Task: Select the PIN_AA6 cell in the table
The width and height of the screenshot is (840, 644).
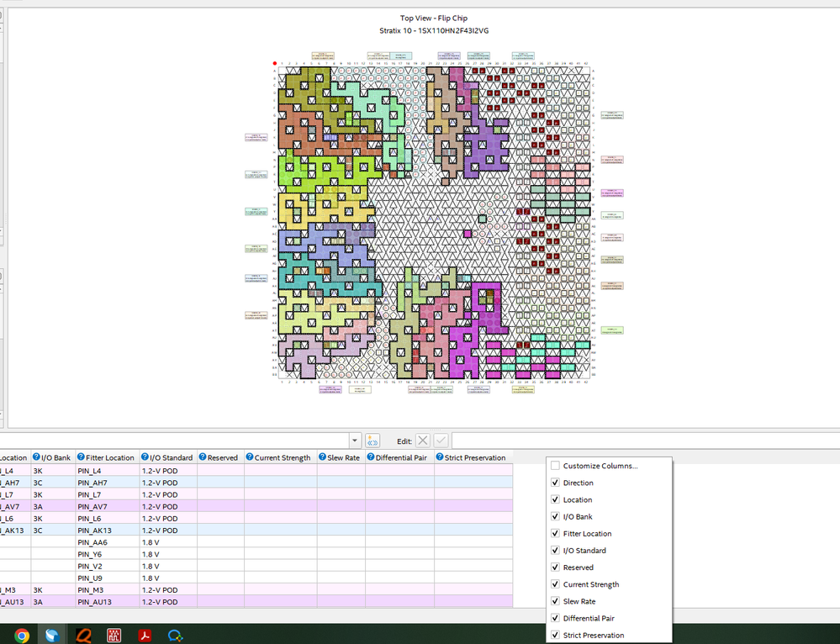Action: 92,542
